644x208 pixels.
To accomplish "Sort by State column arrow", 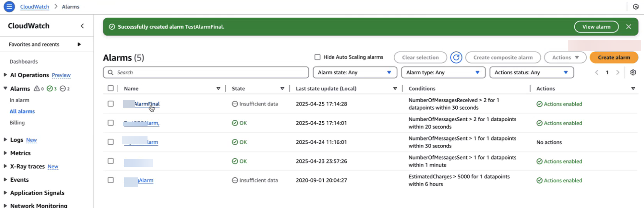I will (x=282, y=89).
